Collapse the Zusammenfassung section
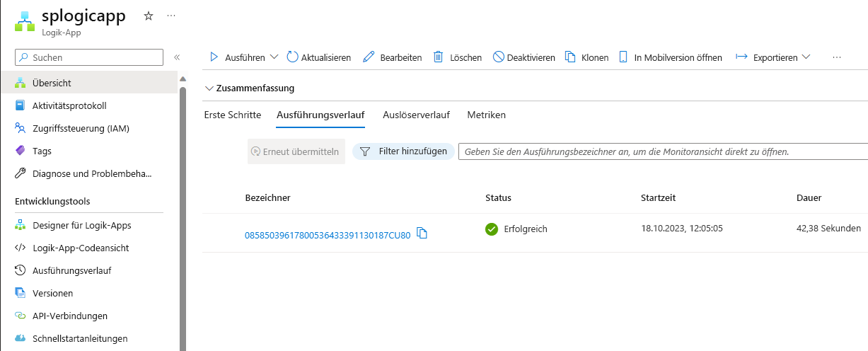This screenshot has height=351, width=868. coord(249,88)
